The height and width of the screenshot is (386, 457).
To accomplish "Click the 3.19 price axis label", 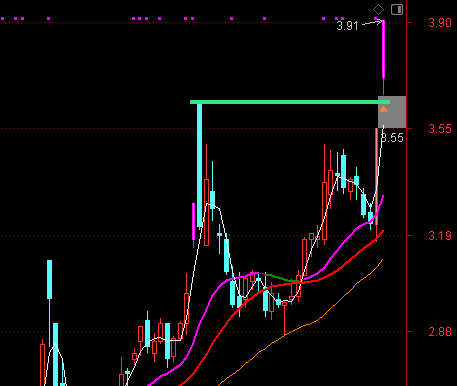I will (x=440, y=236).
